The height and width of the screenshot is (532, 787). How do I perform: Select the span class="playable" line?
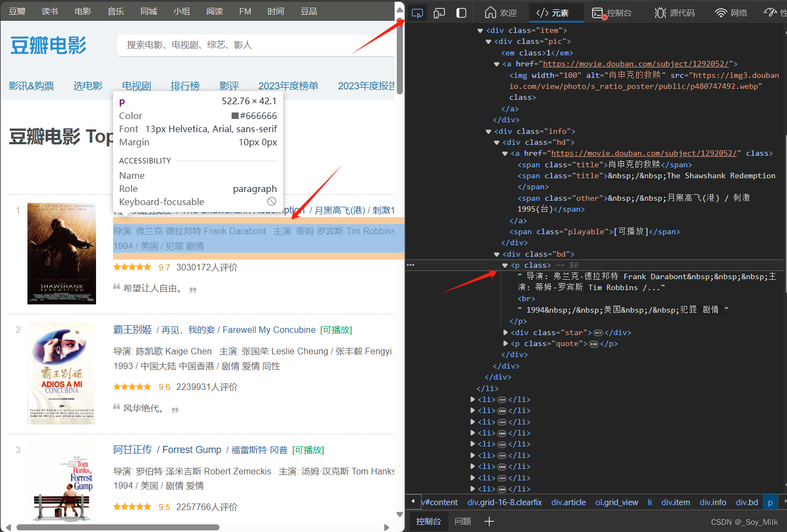594,231
